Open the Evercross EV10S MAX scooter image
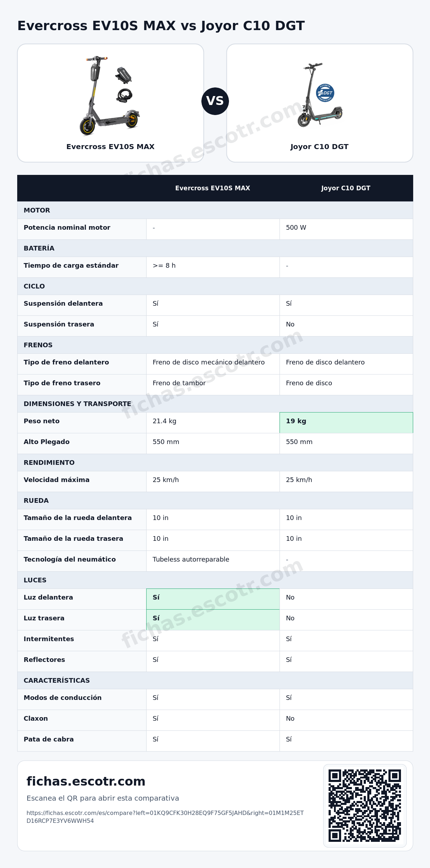Viewport: 430px width, 868px height. [110, 96]
